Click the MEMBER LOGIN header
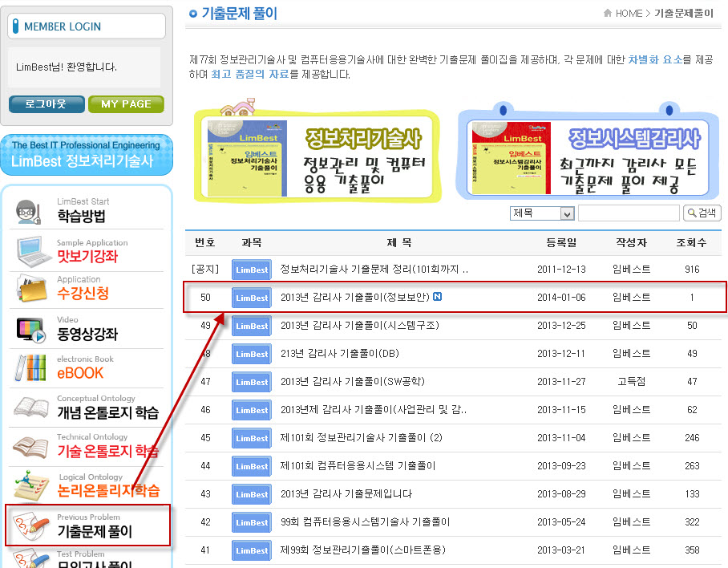Screen dimensions: 728x568 (87, 26)
